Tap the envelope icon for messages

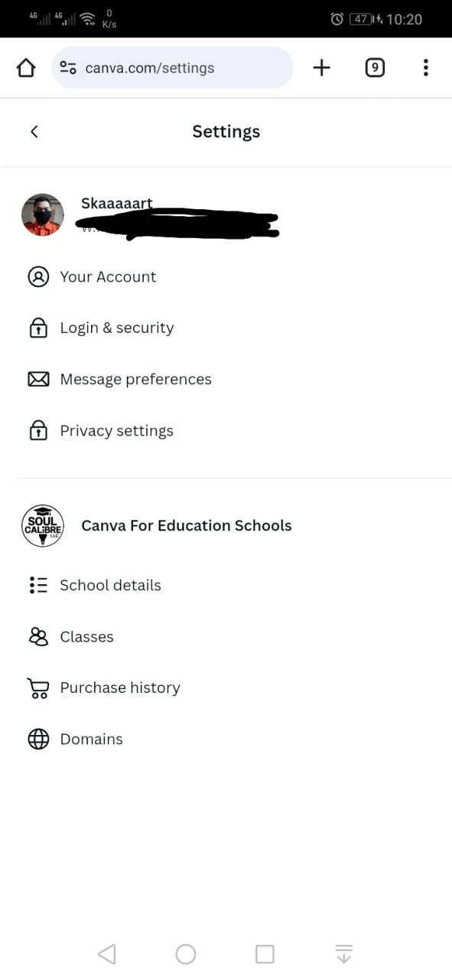[38, 380]
